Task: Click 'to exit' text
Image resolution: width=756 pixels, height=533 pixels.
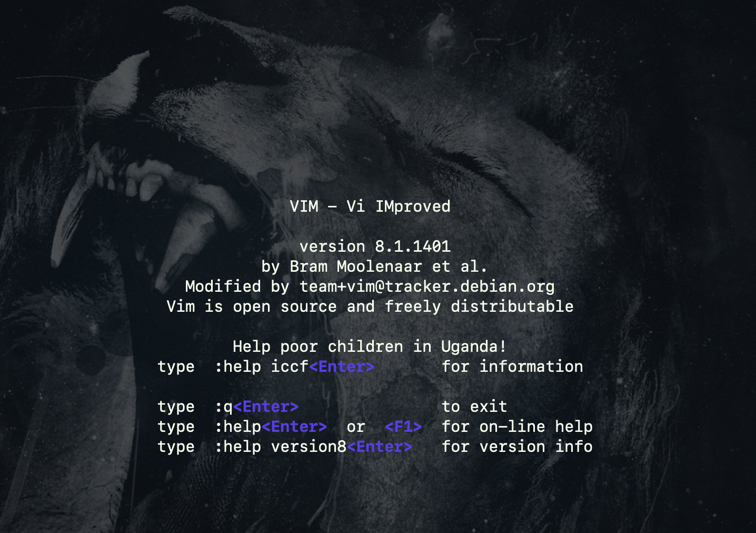Action: pos(474,407)
